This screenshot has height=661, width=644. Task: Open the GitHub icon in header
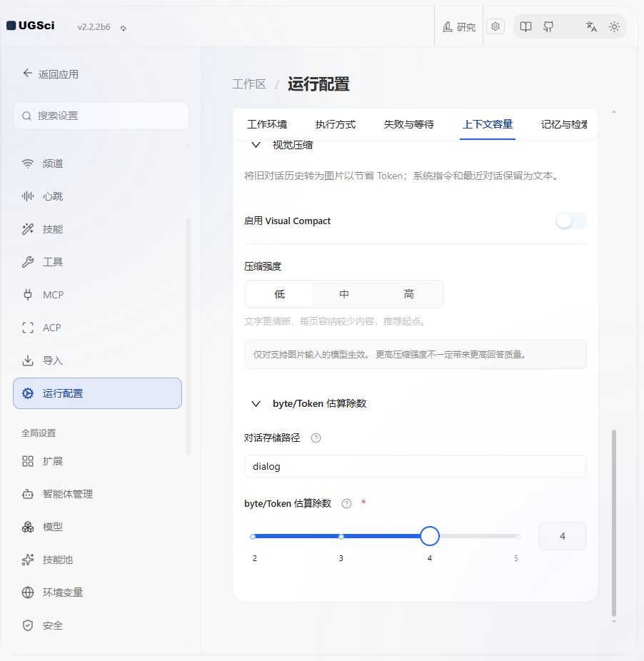coord(549,26)
